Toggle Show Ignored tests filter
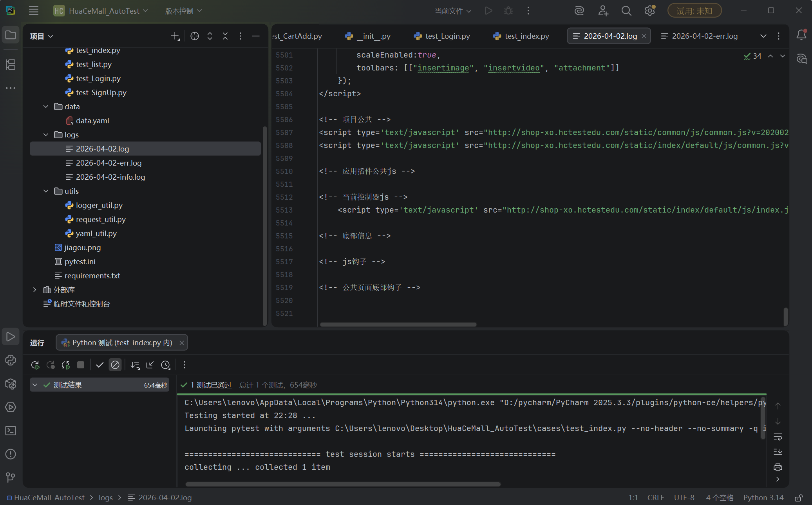This screenshot has width=812, height=505. (x=115, y=365)
